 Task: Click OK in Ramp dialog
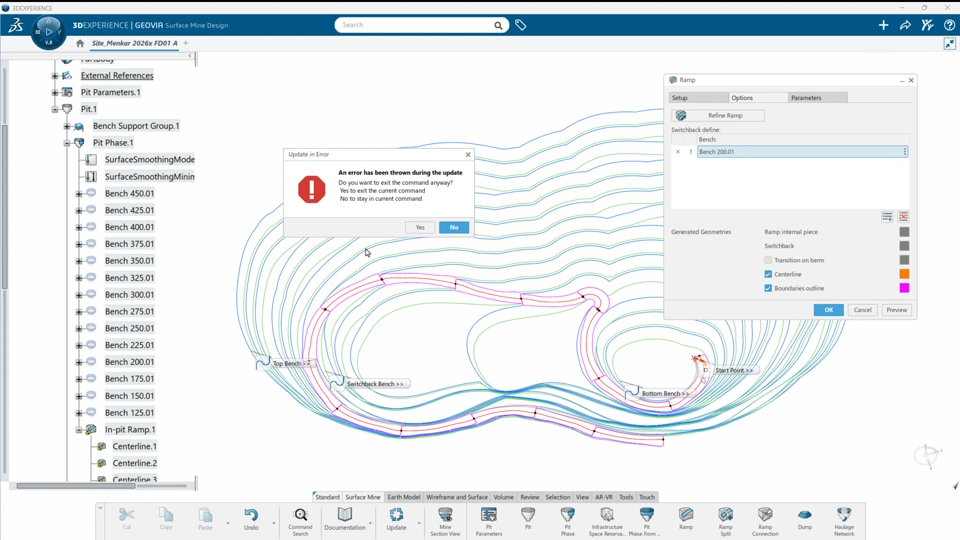point(828,310)
